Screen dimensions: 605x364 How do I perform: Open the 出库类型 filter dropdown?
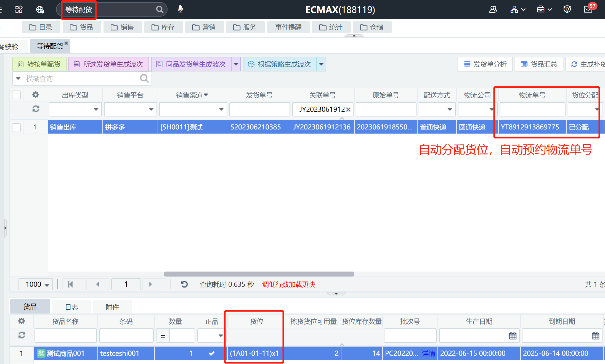[x=96, y=109]
